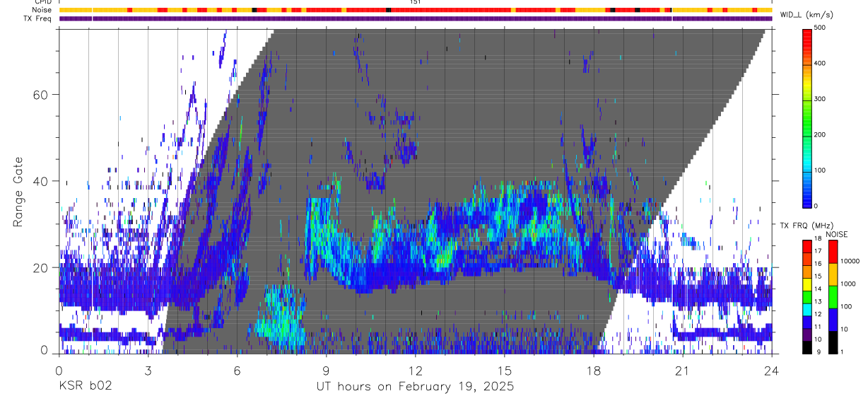Click the purple TX Freq strip
The height and width of the screenshot is (401, 868).
416,18
